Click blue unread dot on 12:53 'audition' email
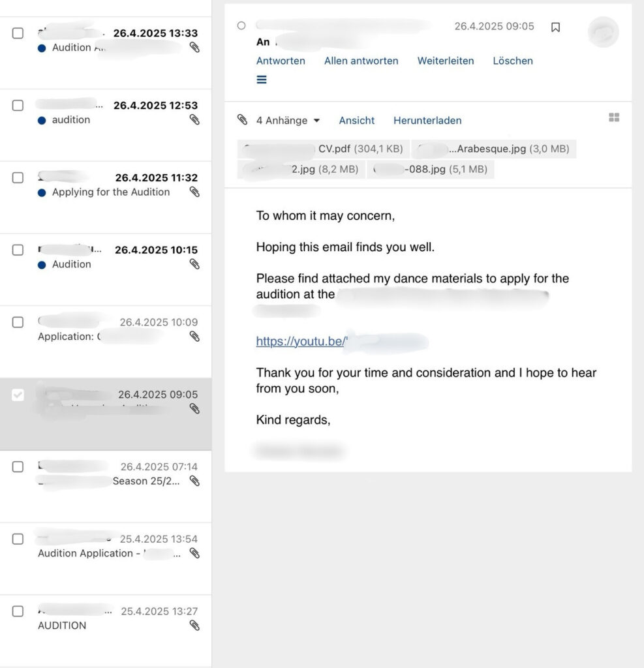 pos(42,120)
